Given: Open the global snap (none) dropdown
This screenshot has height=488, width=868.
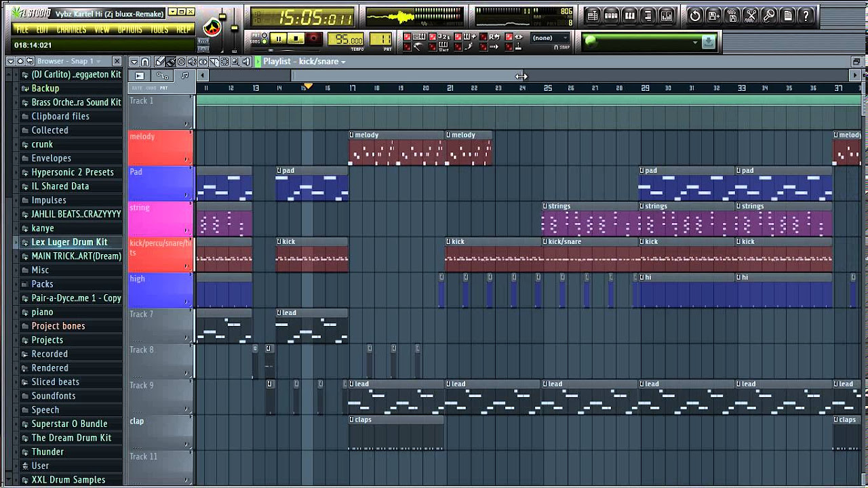Looking at the screenshot, I should (550, 37).
